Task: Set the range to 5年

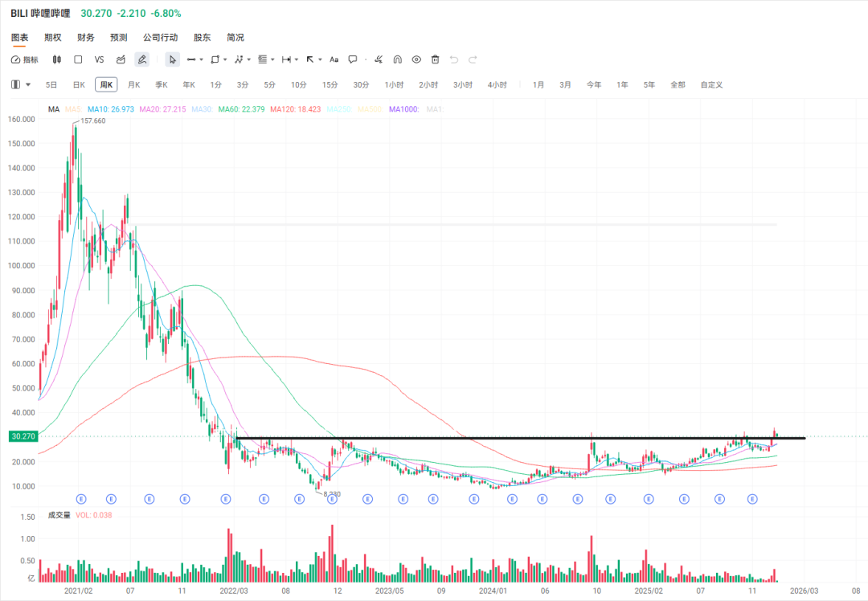Action: coord(649,84)
